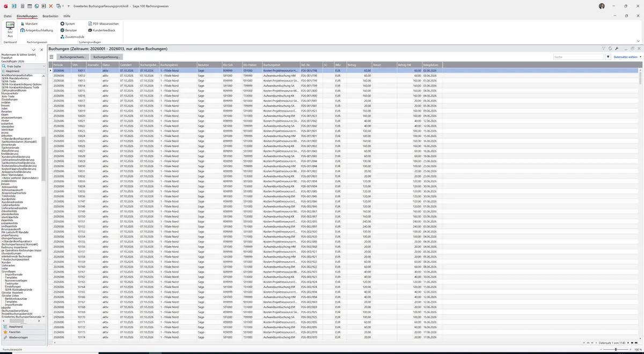
Task: Click into the Suche input field
Action: click(578, 56)
